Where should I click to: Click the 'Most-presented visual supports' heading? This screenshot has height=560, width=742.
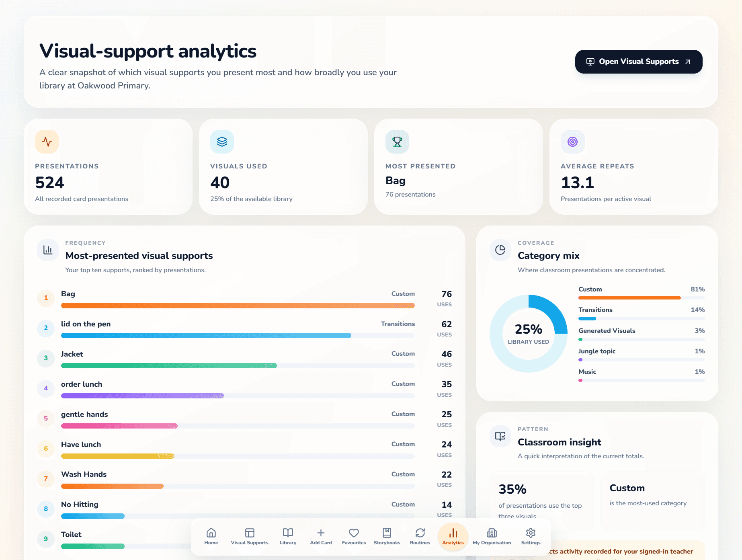(x=139, y=256)
